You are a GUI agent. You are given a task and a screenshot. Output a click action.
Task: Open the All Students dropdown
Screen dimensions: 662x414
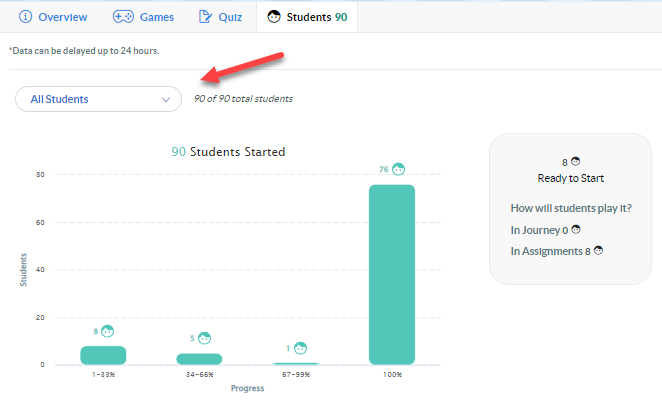(98, 99)
